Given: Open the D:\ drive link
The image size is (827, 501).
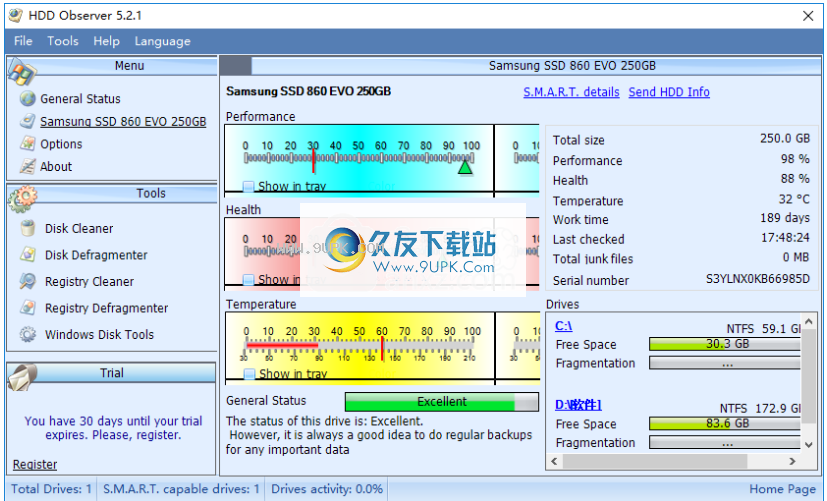Looking at the screenshot, I should [x=578, y=405].
